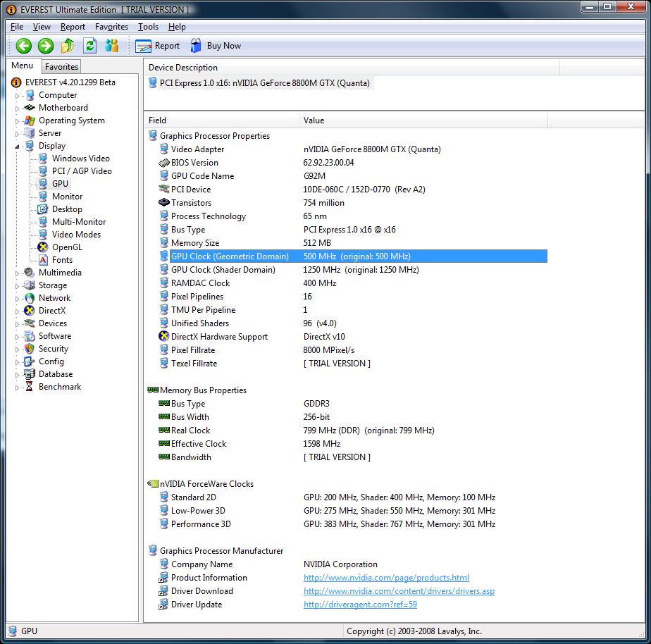Select the Network globe icon
The width and height of the screenshot is (651, 644).
click(30, 298)
